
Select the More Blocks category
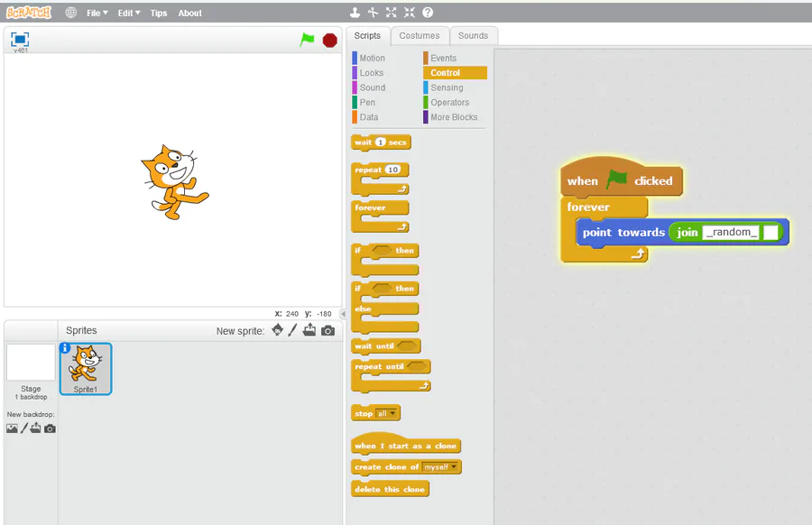(x=454, y=117)
